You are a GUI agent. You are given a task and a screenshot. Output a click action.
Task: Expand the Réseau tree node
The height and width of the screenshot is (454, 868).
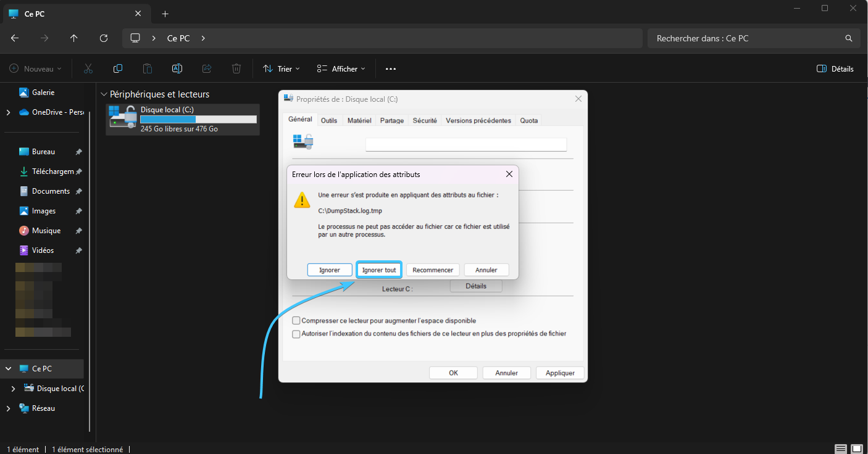click(8, 408)
